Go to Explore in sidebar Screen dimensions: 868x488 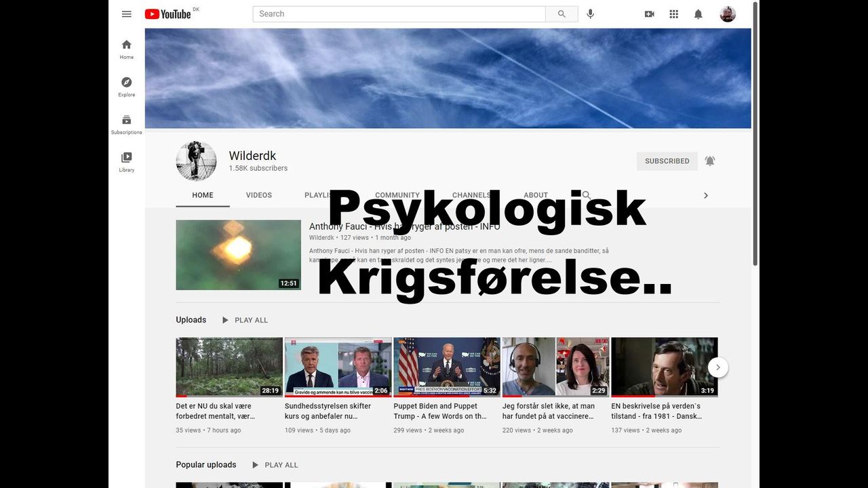127,87
